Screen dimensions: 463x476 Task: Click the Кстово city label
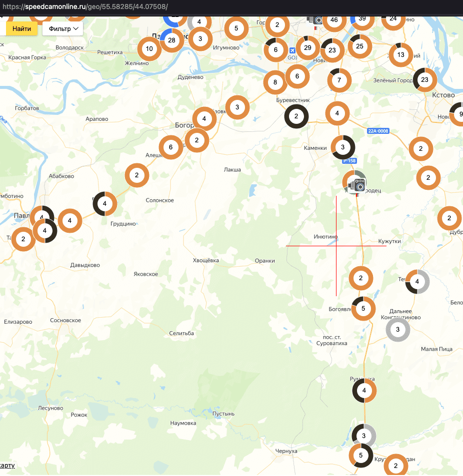443,95
